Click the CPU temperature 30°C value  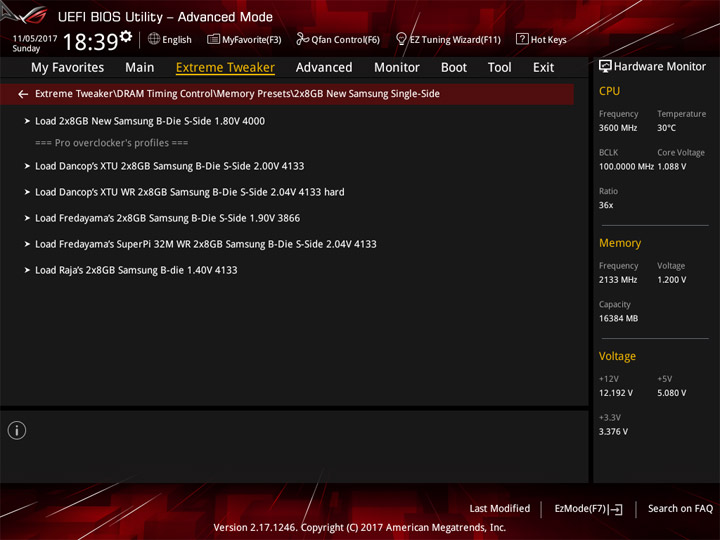point(666,128)
